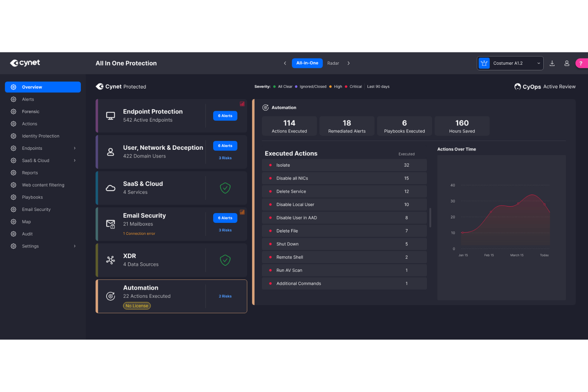Go to next view with right chevron
This screenshot has width=588, height=392.
[348, 63]
